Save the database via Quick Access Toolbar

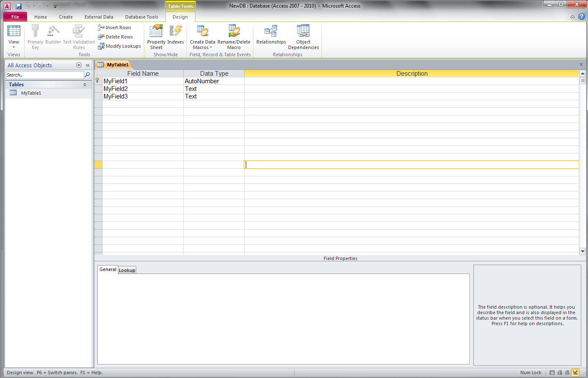[18, 5]
